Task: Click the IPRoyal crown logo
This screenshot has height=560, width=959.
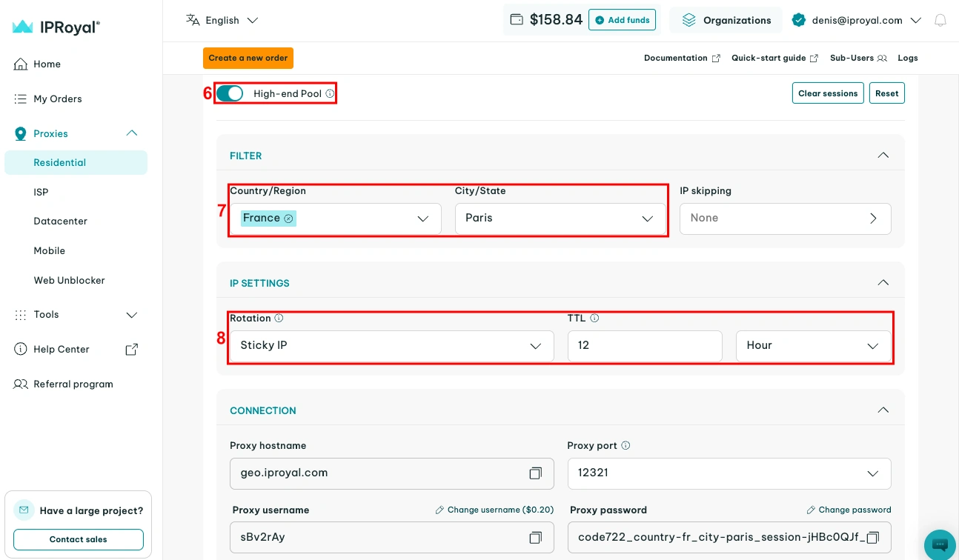Action: (22, 27)
